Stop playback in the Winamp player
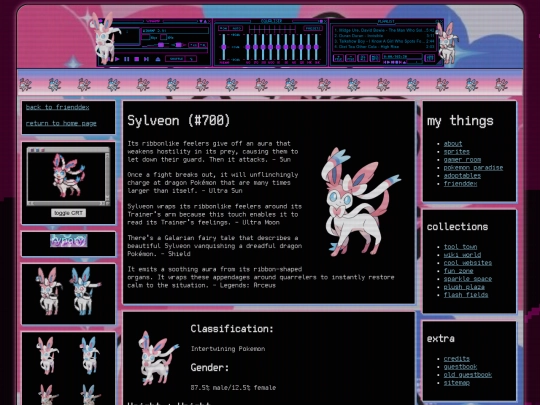The height and width of the screenshot is (405, 540). pos(136,59)
